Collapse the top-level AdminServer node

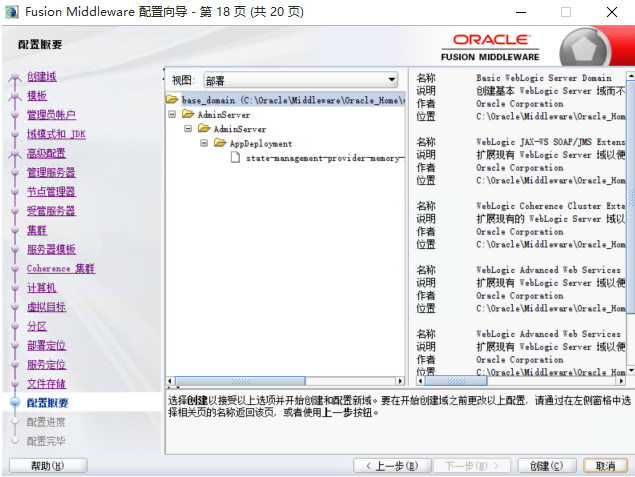pos(172,115)
